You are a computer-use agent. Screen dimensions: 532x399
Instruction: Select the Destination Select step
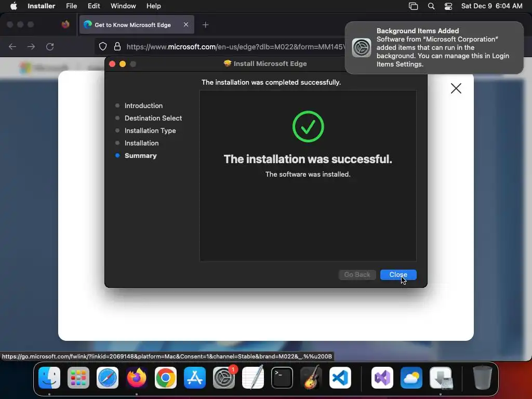click(153, 118)
